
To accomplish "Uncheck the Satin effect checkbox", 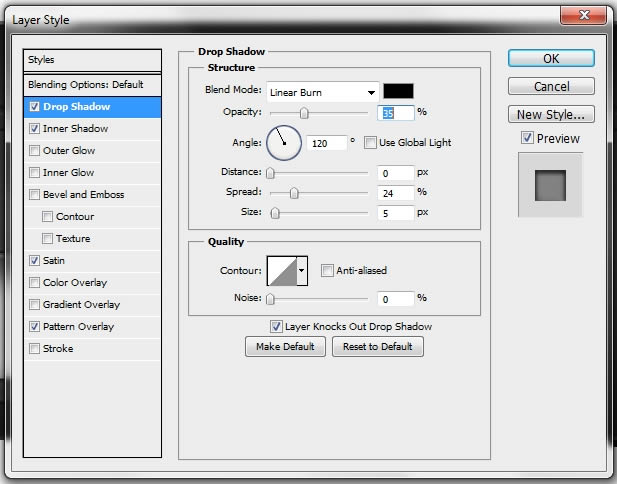I will 34,260.
